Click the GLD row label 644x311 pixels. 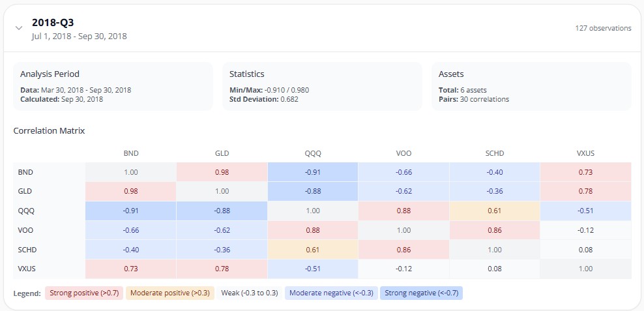click(25, 192)
